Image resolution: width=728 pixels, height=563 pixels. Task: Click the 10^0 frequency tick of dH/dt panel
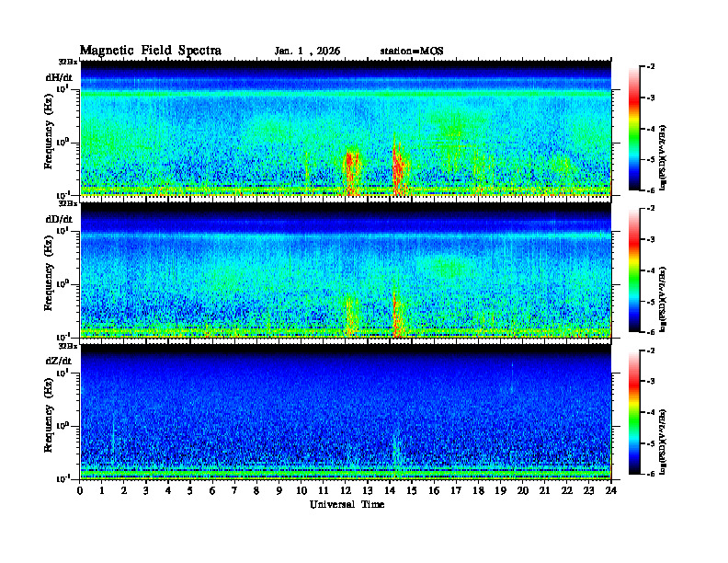[63, 143]
